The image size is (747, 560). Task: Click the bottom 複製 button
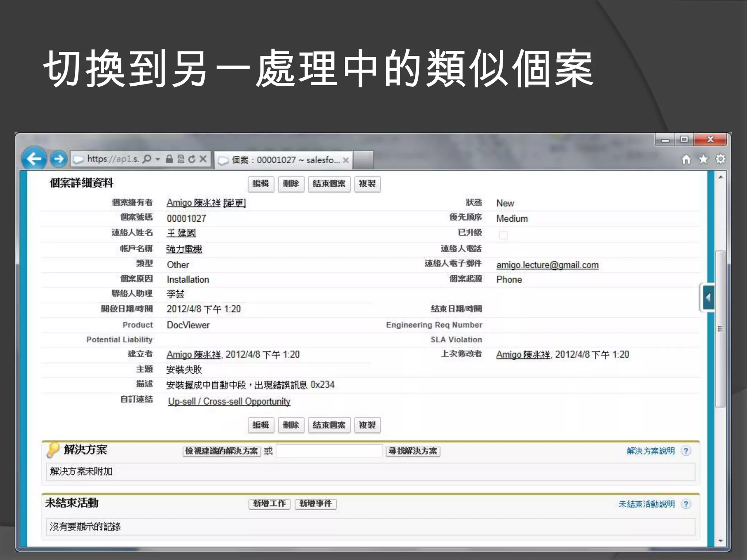[367, 425]
